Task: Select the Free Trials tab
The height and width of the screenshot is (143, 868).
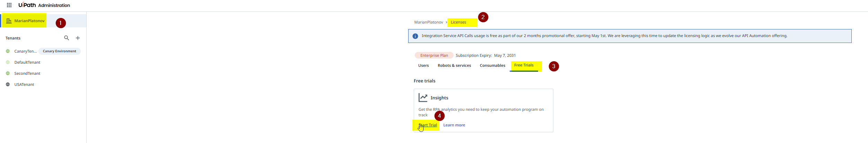Action: (x=524, y=65)
